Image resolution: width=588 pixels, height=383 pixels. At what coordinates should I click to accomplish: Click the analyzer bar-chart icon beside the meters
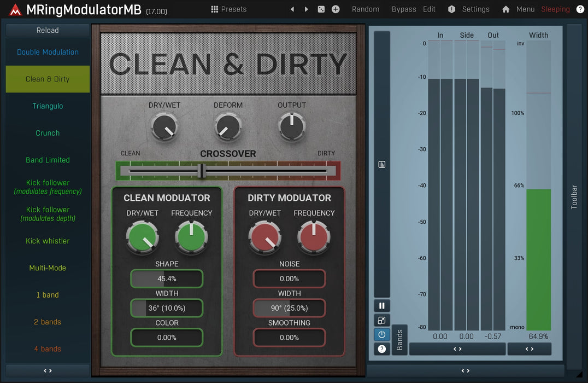pos(381,164)
